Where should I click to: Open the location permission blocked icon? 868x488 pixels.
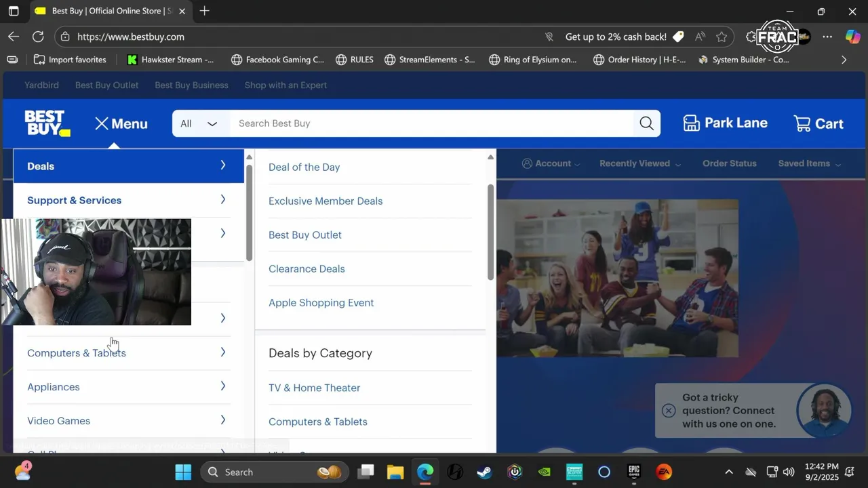(550, 37)
